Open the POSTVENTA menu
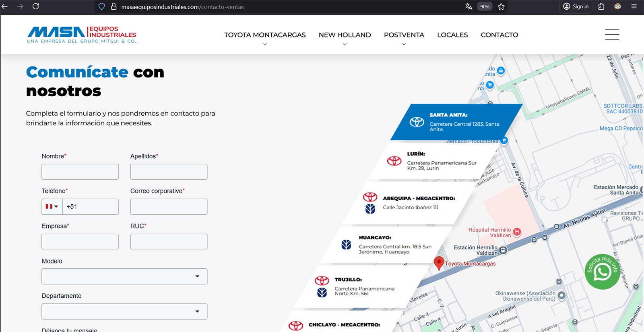Image resolution: width=644 pixels, height=332 pixels. [x=404, y=35]
